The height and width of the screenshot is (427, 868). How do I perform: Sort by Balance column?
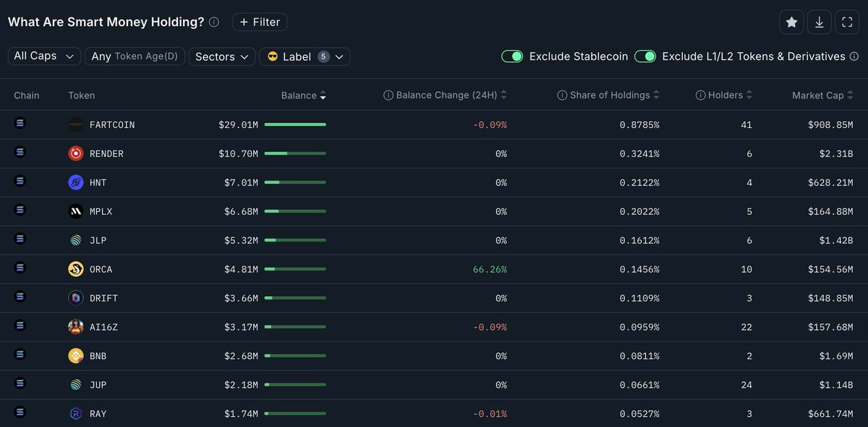pos(304,96)
